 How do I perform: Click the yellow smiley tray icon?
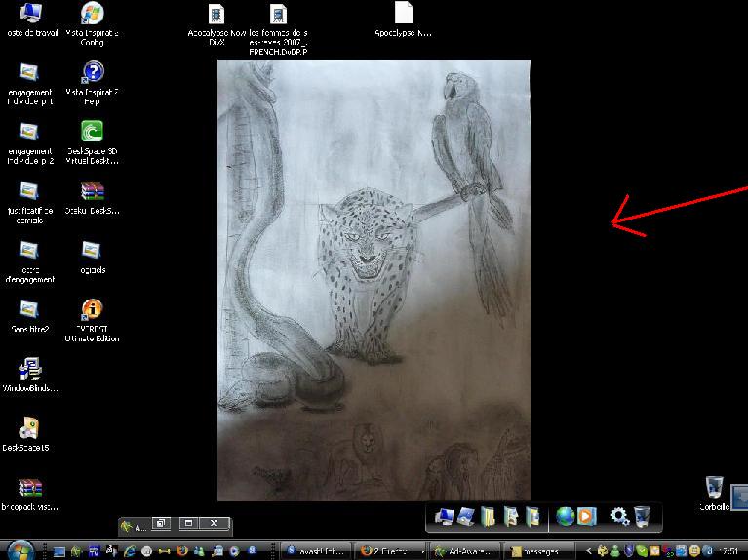[x=694, y=551]
